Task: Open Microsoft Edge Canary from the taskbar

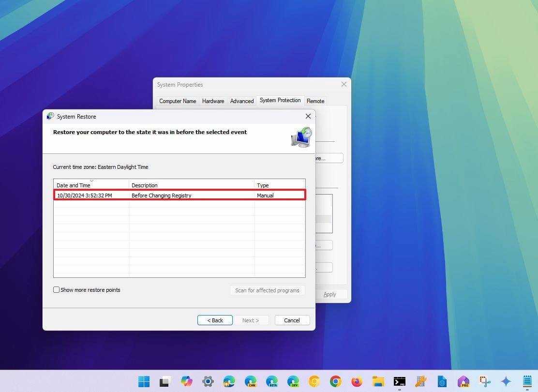Action: pyautogui.click(x=250, y=381)
